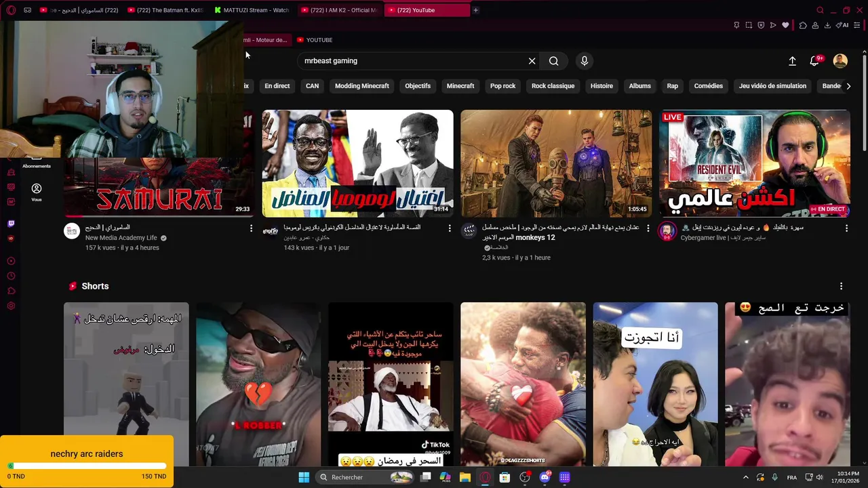Image resolution: width=868 pixels, height=488 pixels.
Task: Select the Objectifs filter chip
Action: click(418, 86)
